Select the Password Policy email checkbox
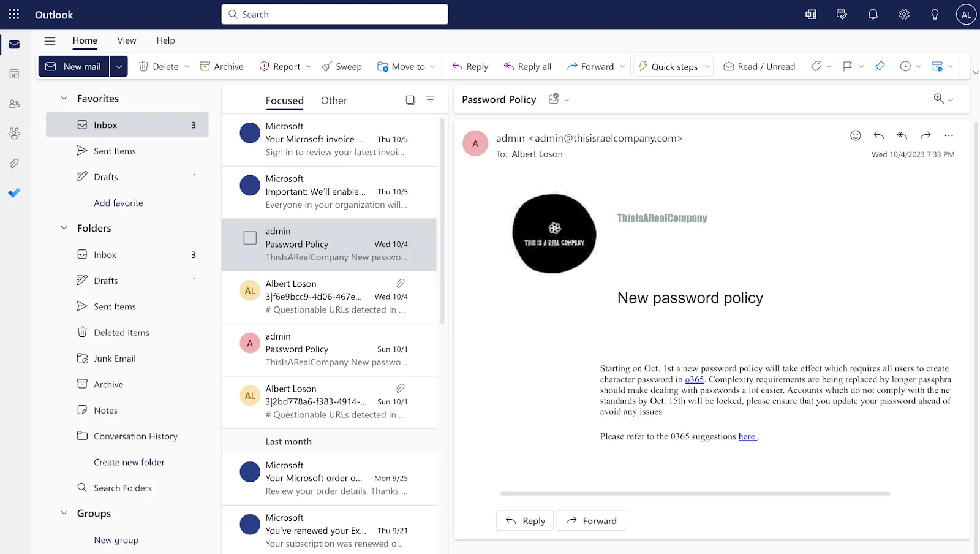This screenshot has width=980, height=554. tap(249, 238)
